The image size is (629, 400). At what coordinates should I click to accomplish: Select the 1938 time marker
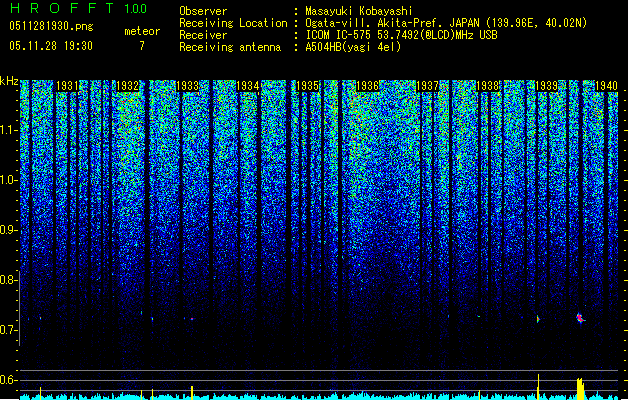coord(487,86)
